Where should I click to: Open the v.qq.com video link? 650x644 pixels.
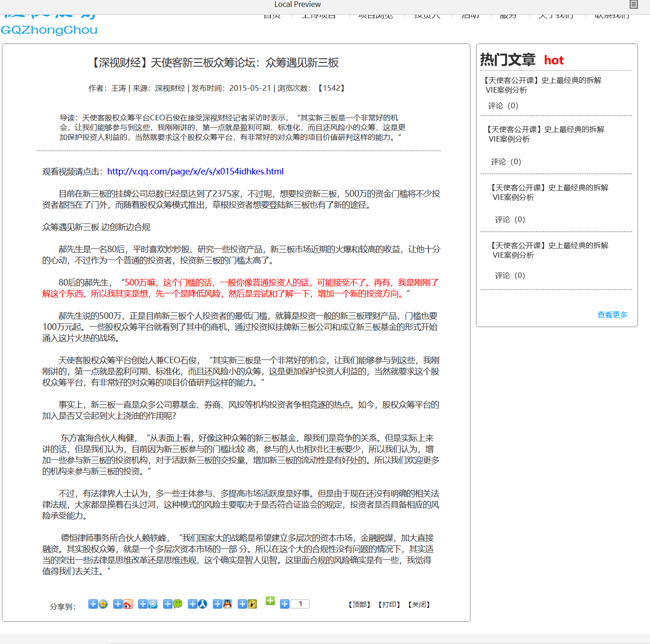coord(195,172)
